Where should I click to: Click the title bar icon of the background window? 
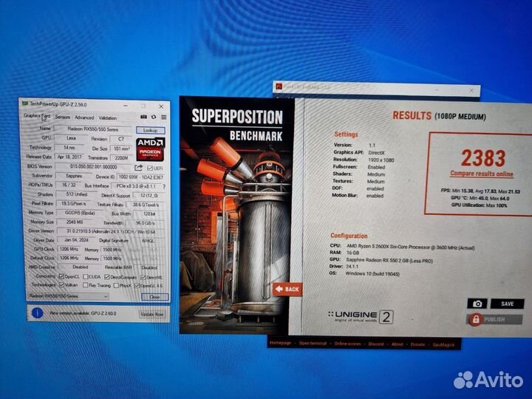(x=279, y=86)
